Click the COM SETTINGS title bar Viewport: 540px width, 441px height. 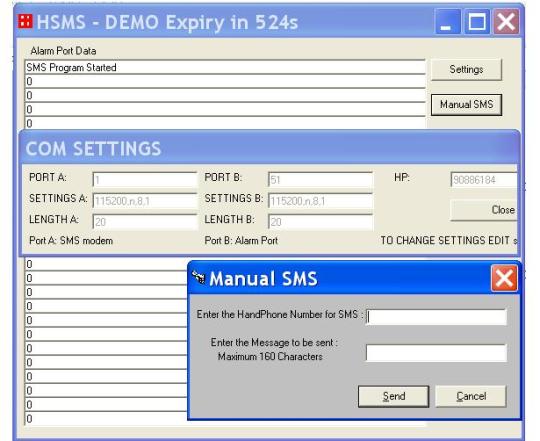click(x=270, y=148)
